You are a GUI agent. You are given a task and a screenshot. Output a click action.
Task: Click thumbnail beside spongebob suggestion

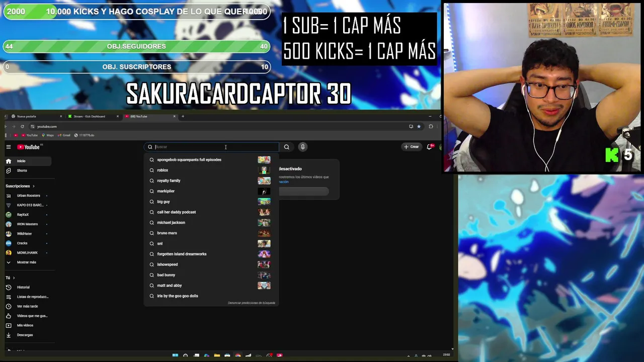(x=264, y=160)
